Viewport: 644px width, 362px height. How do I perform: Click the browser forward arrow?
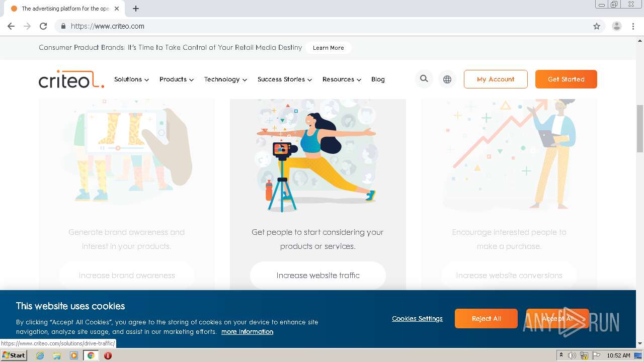tap(27, 26)
